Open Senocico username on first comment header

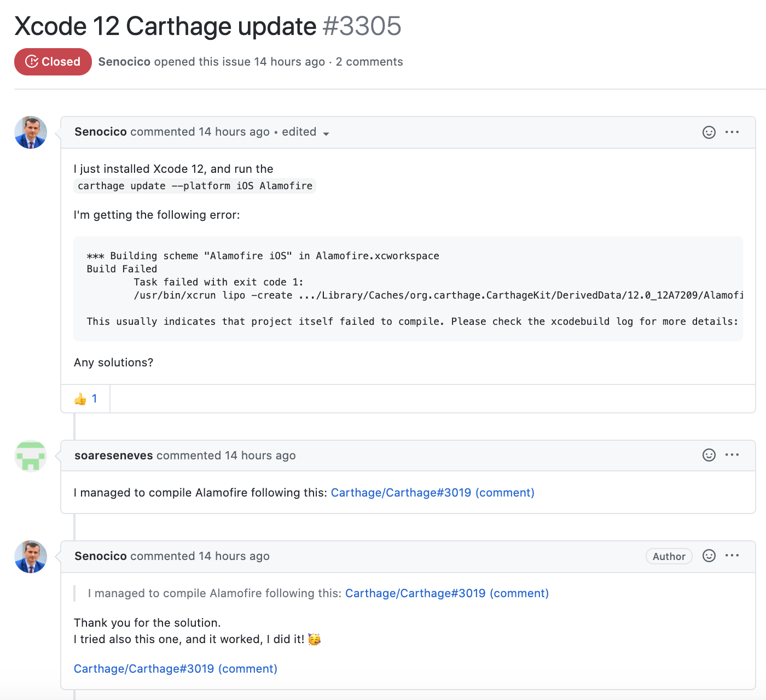pyautogui.click(x=101, y=132)
